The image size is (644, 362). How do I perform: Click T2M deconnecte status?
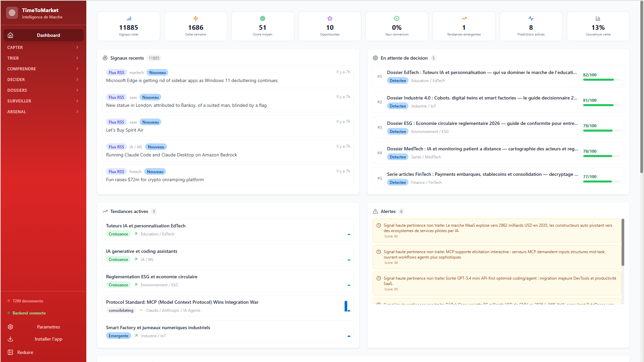[x=25, y=301]
